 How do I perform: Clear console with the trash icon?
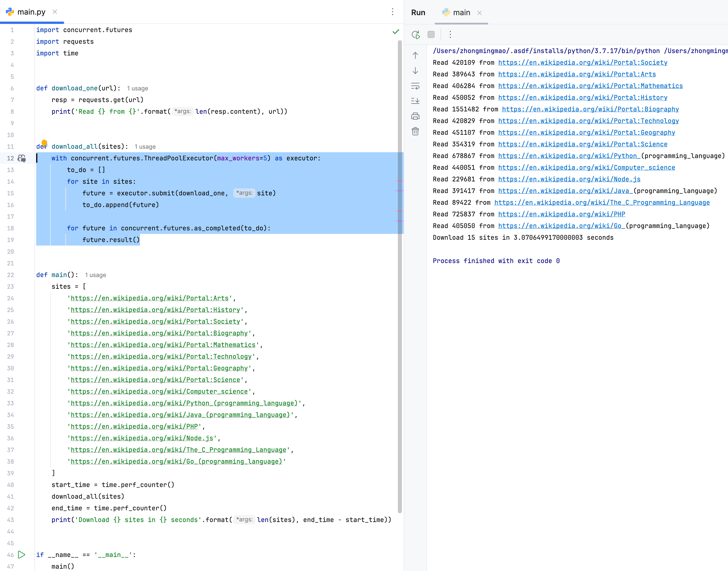click(415, 132)
